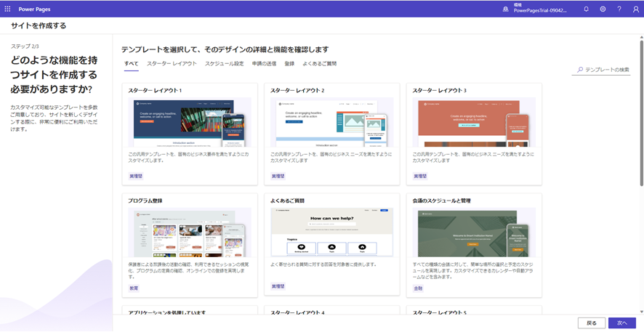The image size is (644, 332).
Task: Click the PowerPagesTrial environment name
Action: pyautogui.click(x=540, y=11)
